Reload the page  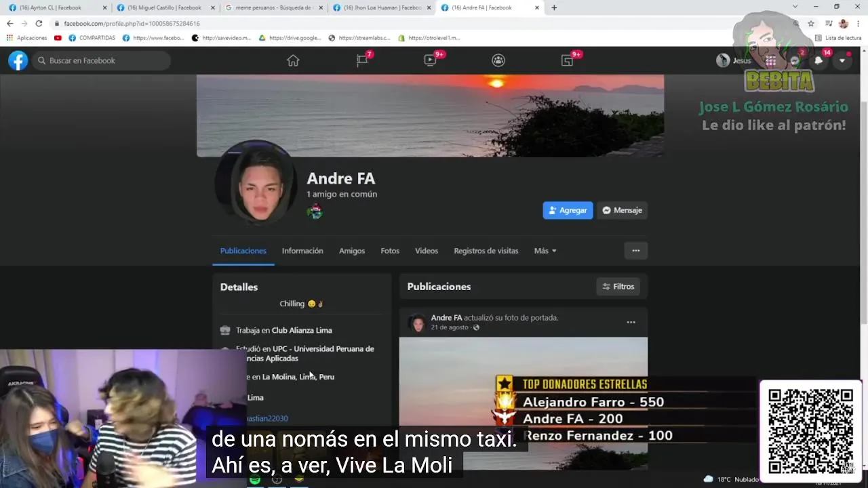(39, 23)
